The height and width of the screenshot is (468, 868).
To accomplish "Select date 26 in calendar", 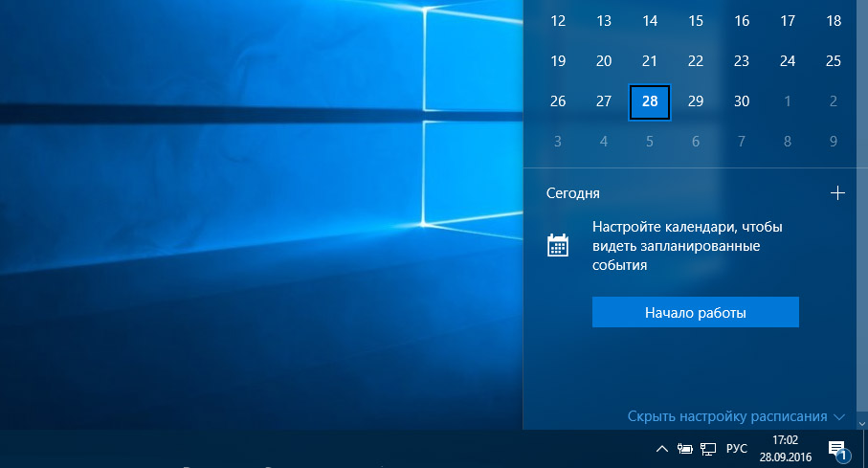I will (x=558, y=101).
